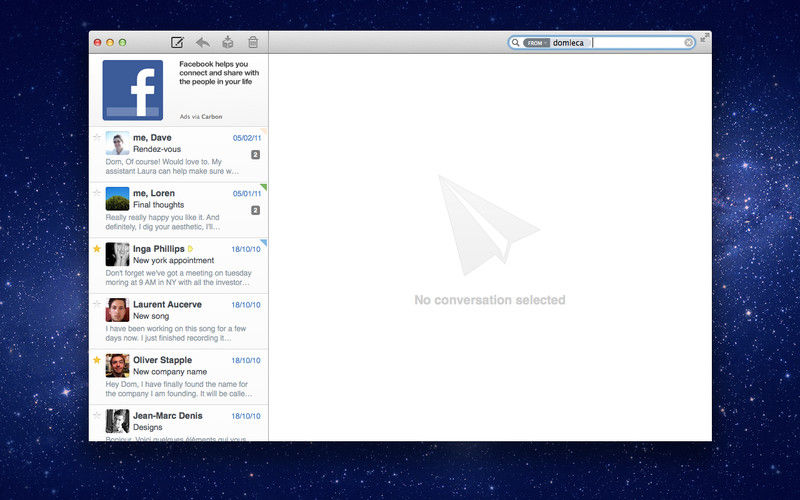Open the FROM search filter token
800x500 pixels.
click(536, 43)
